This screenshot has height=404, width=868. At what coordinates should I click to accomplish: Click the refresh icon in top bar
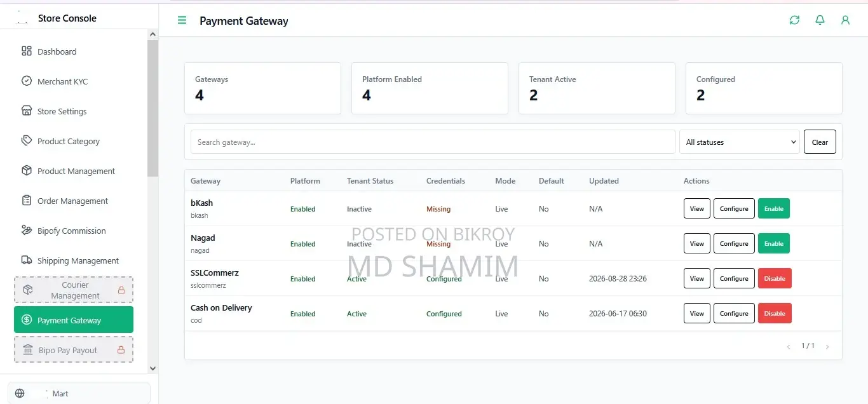point(794,20)
